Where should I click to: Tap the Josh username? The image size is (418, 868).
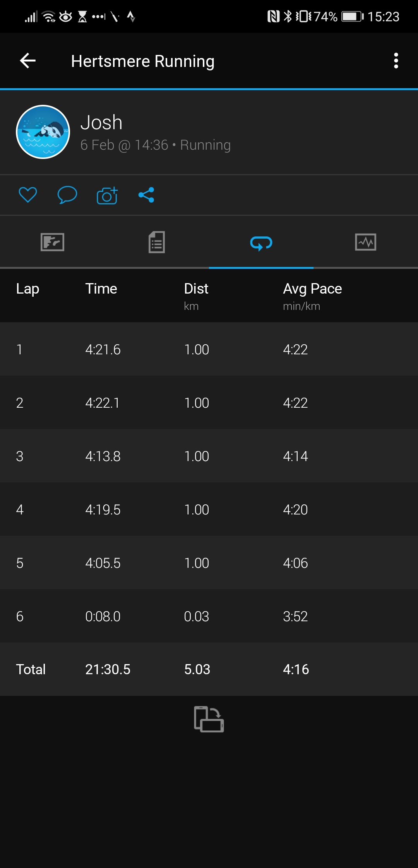101,123
